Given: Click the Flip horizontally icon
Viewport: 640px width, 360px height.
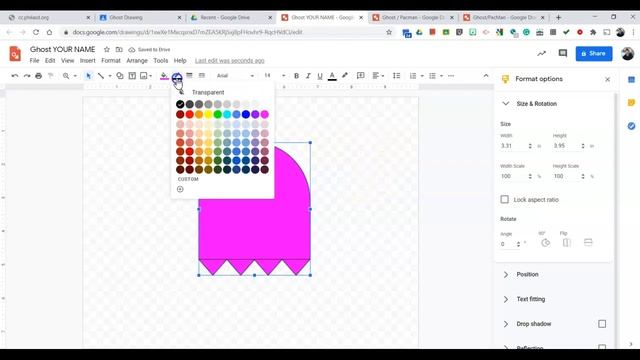Looking at the screenshot, I should click(567, 243).
